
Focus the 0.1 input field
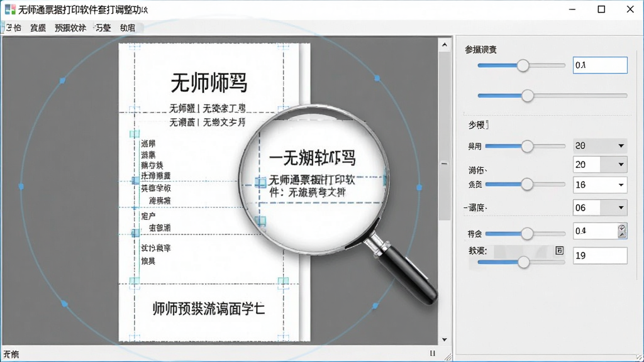tap(600, 65)
